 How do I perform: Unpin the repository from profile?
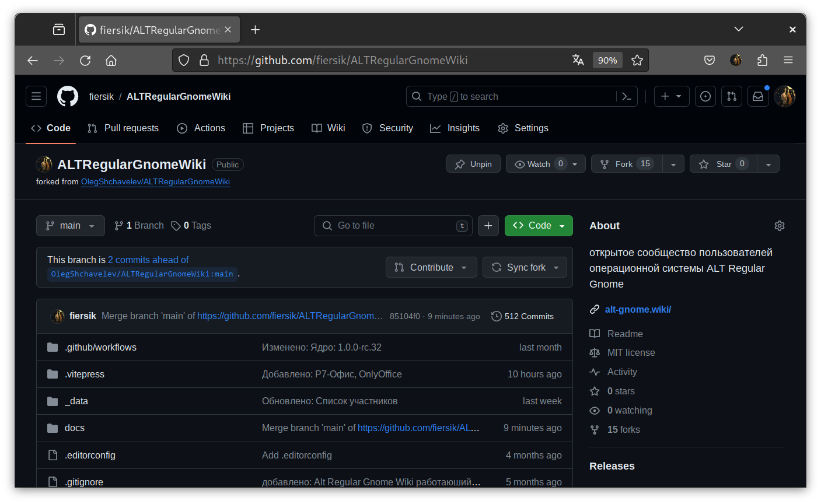[473, 164]
